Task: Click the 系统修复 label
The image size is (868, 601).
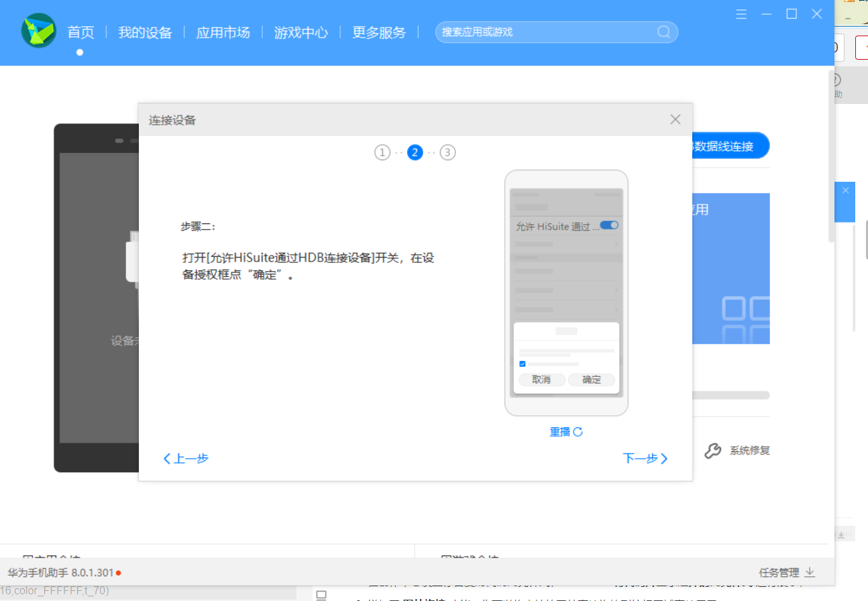Action: 750,451
